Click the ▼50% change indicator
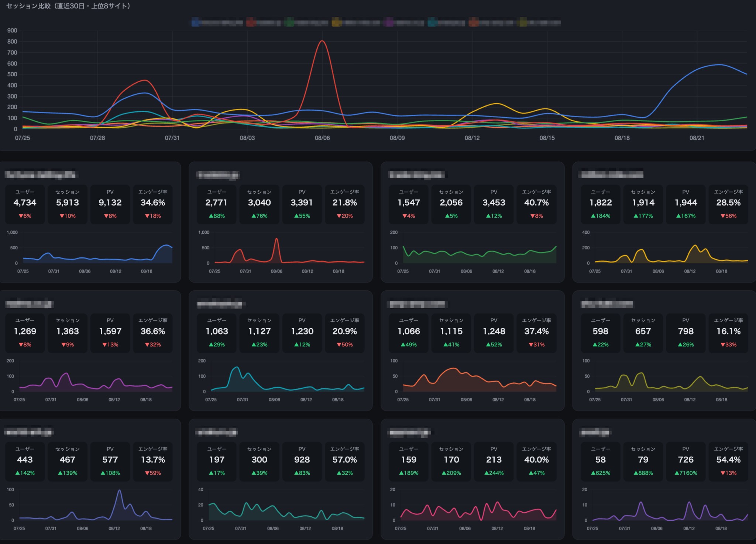 [345, 344]
